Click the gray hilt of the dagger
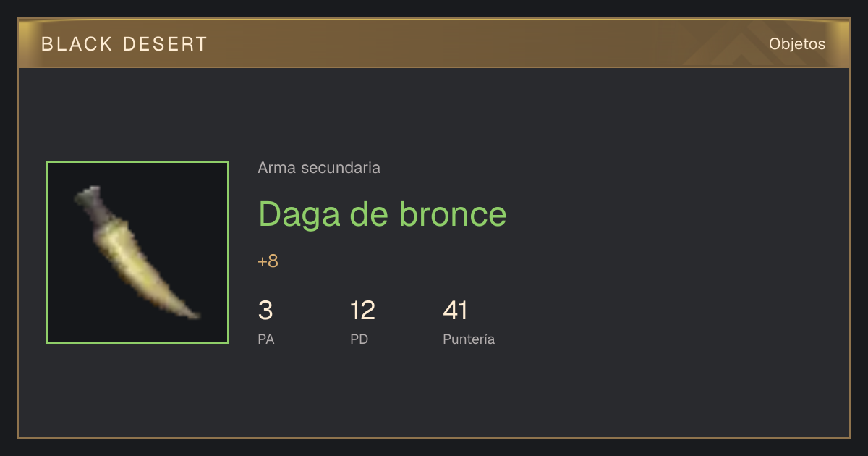This screenshot has height=456, width=868. (94, 206)
